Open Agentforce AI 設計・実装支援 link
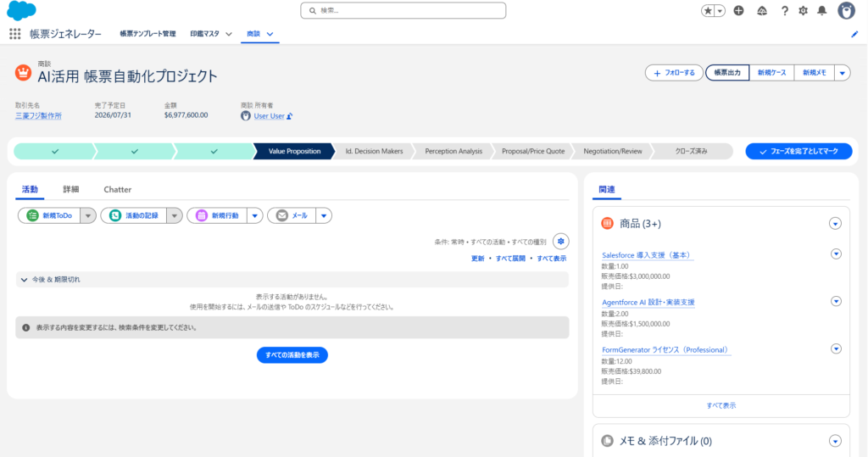The width and height of the screenshot is (868, 457). point(648,303)
